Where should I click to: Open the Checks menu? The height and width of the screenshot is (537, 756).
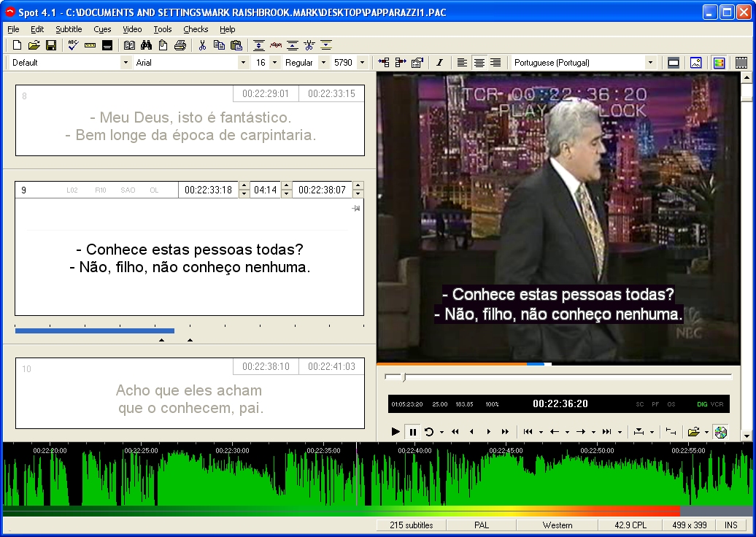tap(196, 29)
